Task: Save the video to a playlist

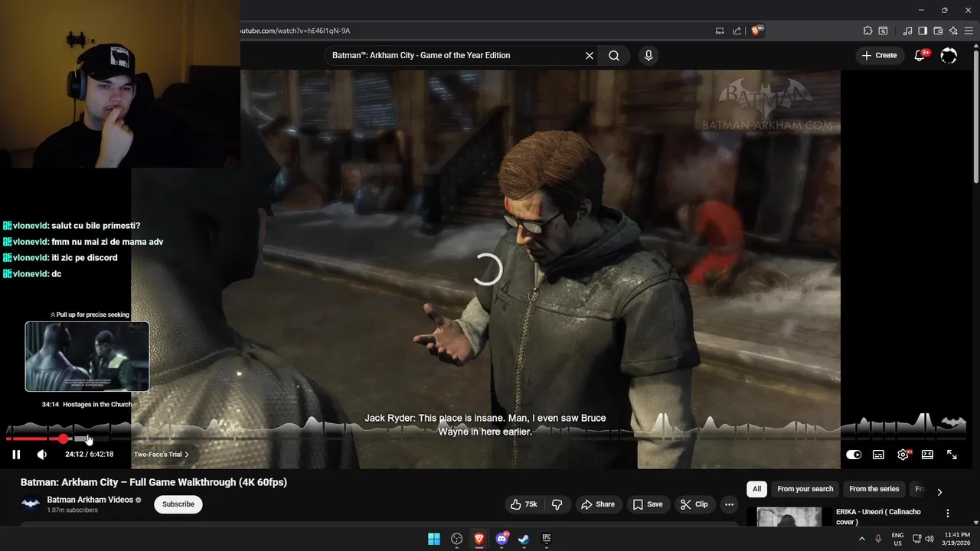Action: pyautogui.click(x=648, y=504)
